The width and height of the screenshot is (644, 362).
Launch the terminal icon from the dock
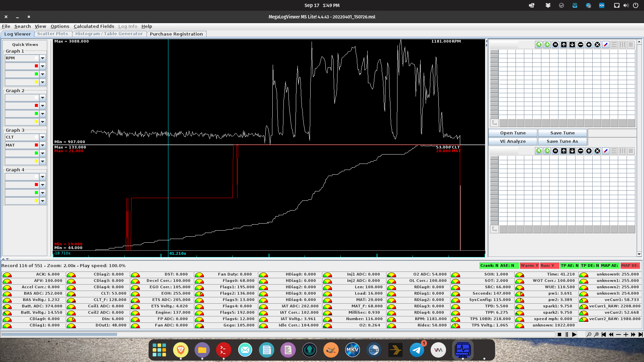[x=224, y=350]
